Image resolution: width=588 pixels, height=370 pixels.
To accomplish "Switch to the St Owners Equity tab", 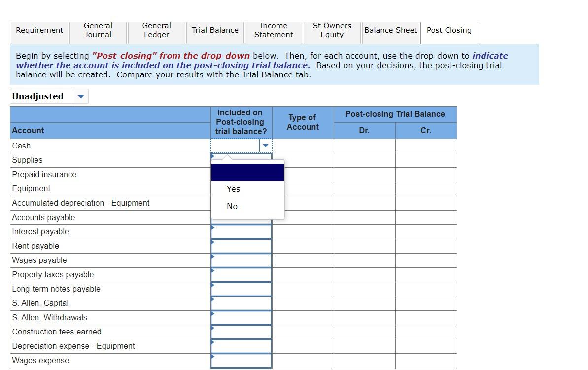I will pos(332,30).
